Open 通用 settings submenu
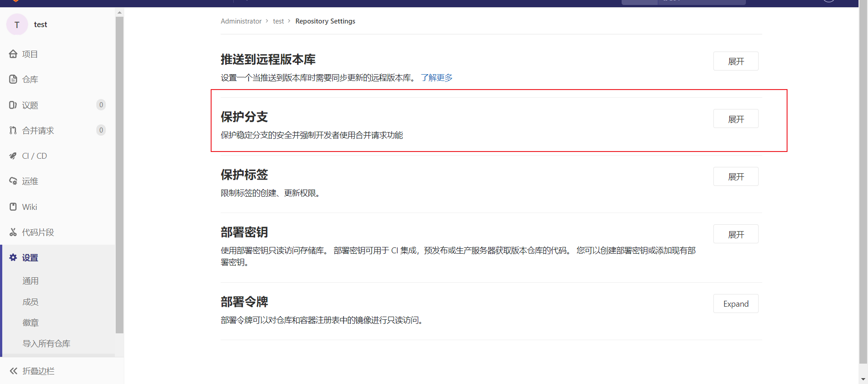This screenshot has width=868, height=384. click(30, 281)
